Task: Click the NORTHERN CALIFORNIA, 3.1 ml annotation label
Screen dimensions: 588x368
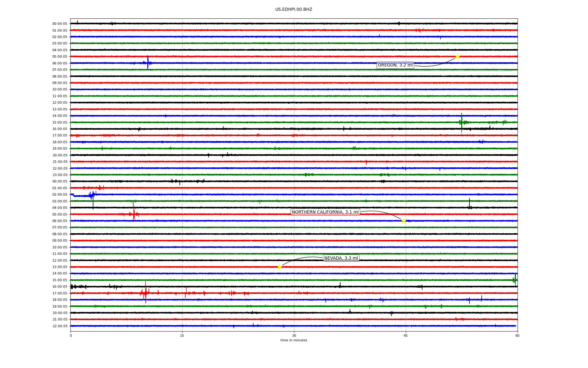Action: [x=325, y=212]
